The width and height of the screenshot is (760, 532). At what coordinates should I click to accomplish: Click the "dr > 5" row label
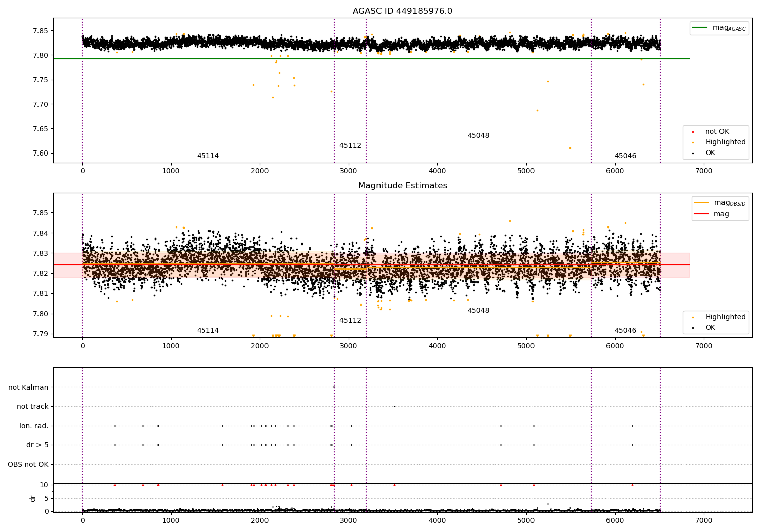click(x=37, y=445)
